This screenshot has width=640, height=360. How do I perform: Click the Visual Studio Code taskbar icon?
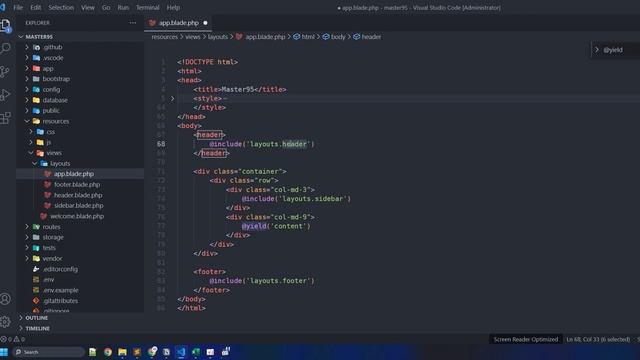[x=181, y=352]
